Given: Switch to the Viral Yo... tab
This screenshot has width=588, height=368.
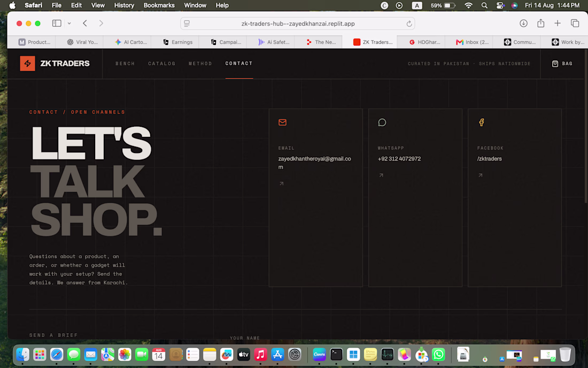Looking at the screenshot, I should click(82, 42).
